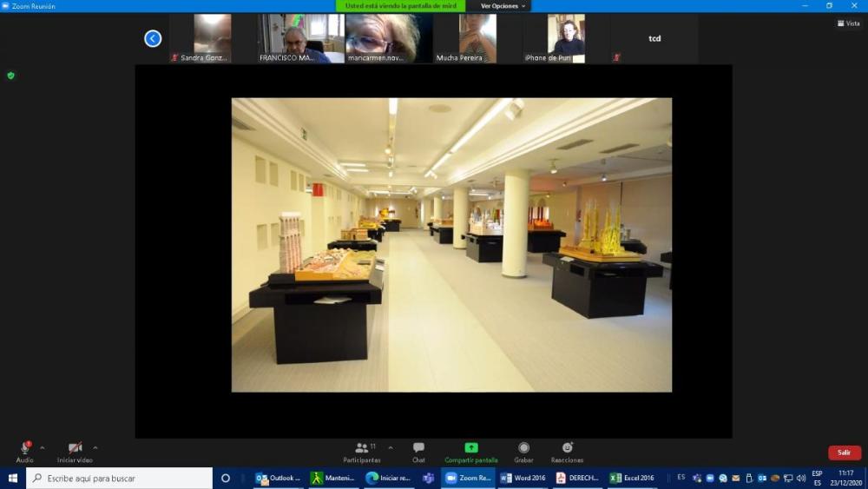868x489 pixels.
Task: Expand audio options arrow beside Audio
Action: click(43, 448)
